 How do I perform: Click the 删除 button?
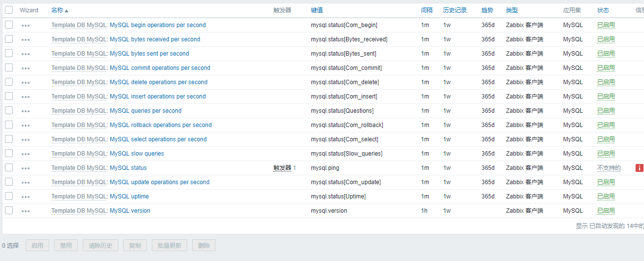[x=204, y=245]
